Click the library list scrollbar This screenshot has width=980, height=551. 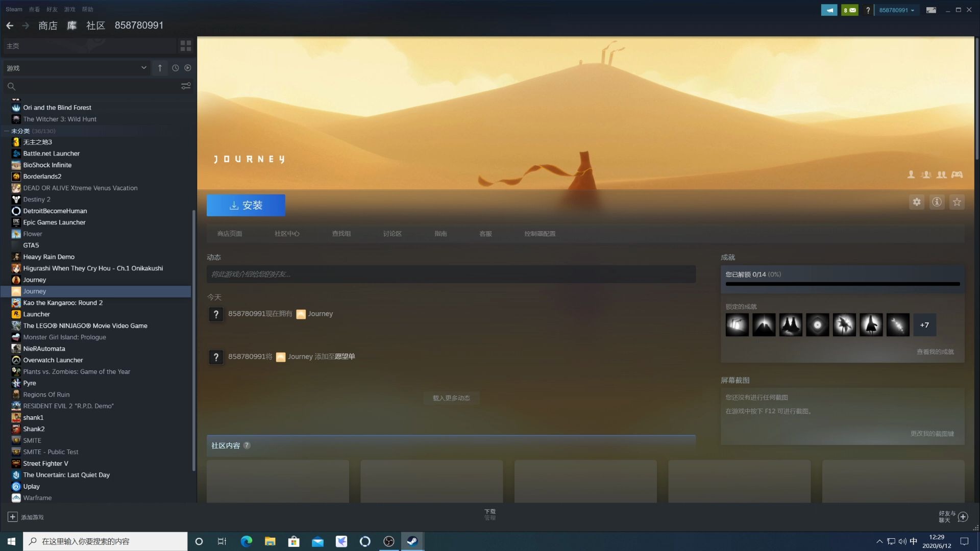point(193,340)
